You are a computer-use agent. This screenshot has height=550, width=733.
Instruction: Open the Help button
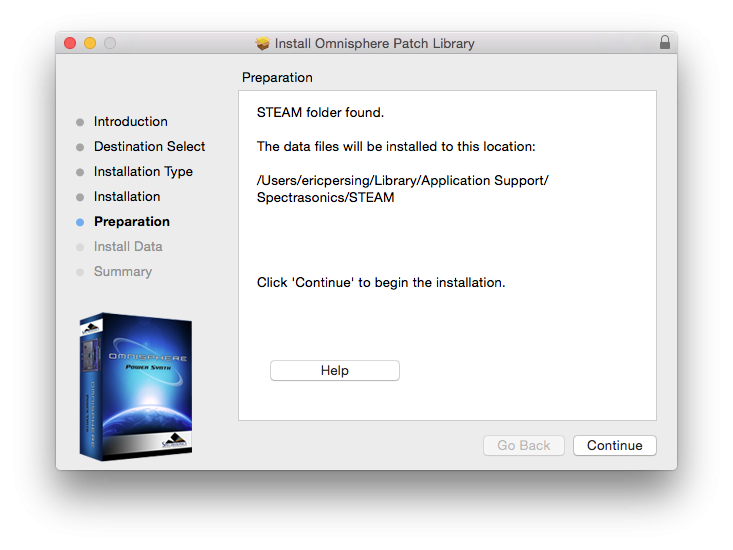click(x=335, y=371)
